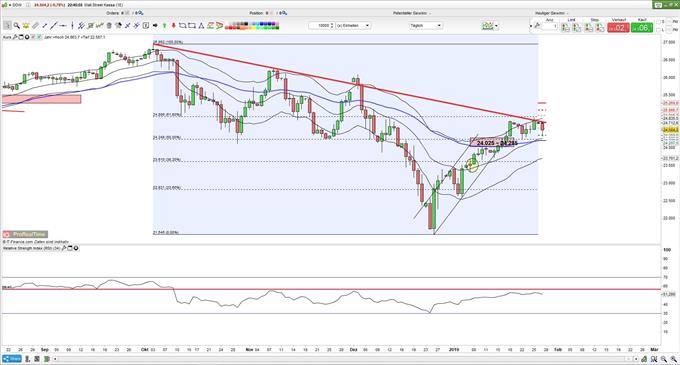Click the quantity stepper arrows next to 10000
680x365 pixels.
[332, 26]
